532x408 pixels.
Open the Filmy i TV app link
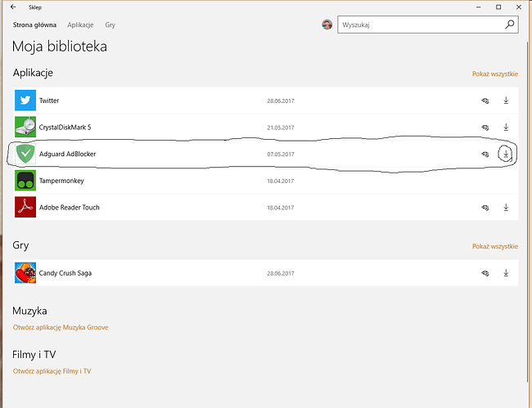[52, 371]
